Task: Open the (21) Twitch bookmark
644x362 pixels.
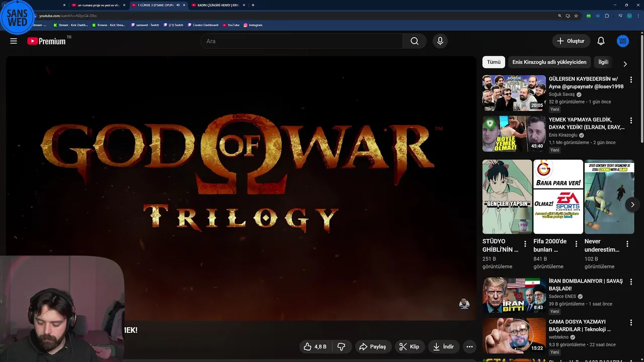Action: (x=174, y=25)
